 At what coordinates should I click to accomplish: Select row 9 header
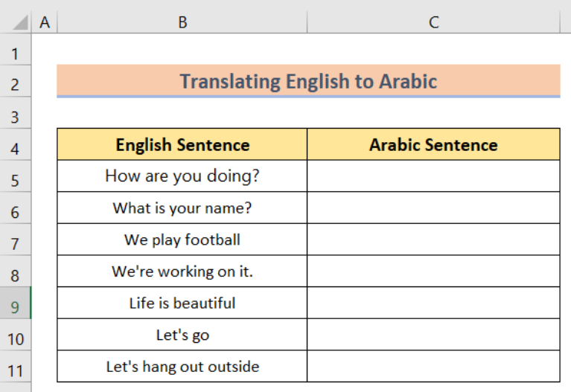pyautogui.click(x=16, y=307)
